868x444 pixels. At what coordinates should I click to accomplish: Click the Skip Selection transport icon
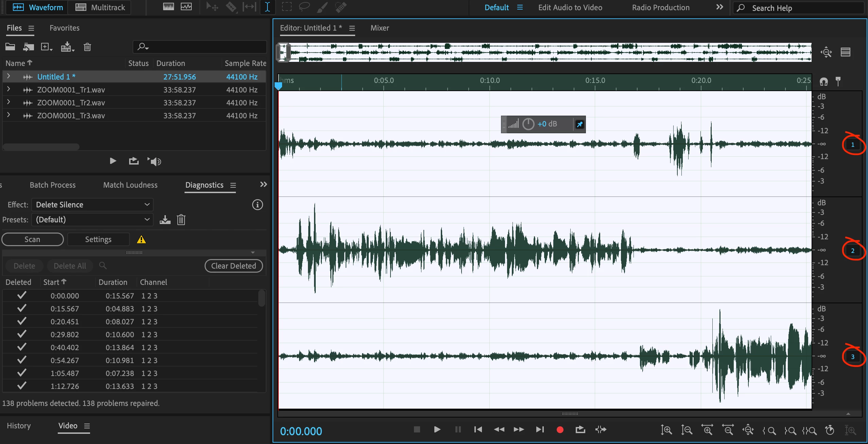(x=601, y=430)
